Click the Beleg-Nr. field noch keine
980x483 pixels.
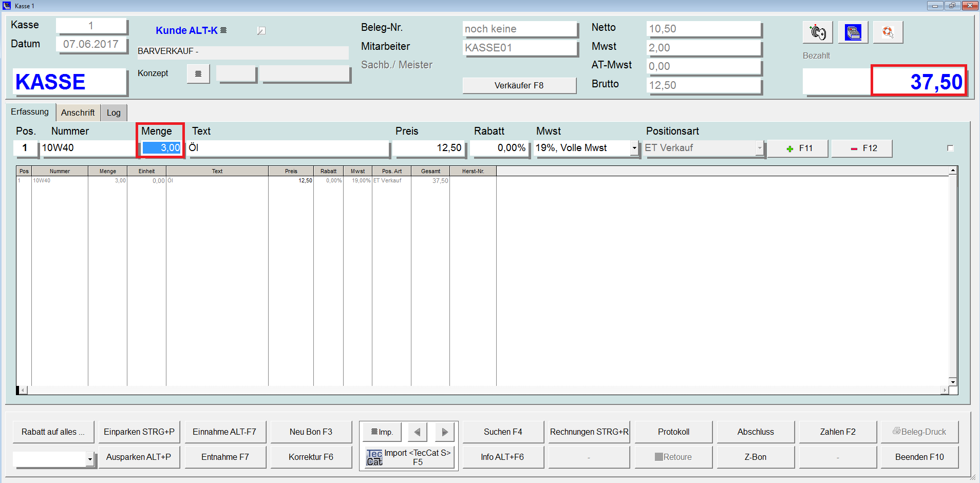click(x=520, y=29)
